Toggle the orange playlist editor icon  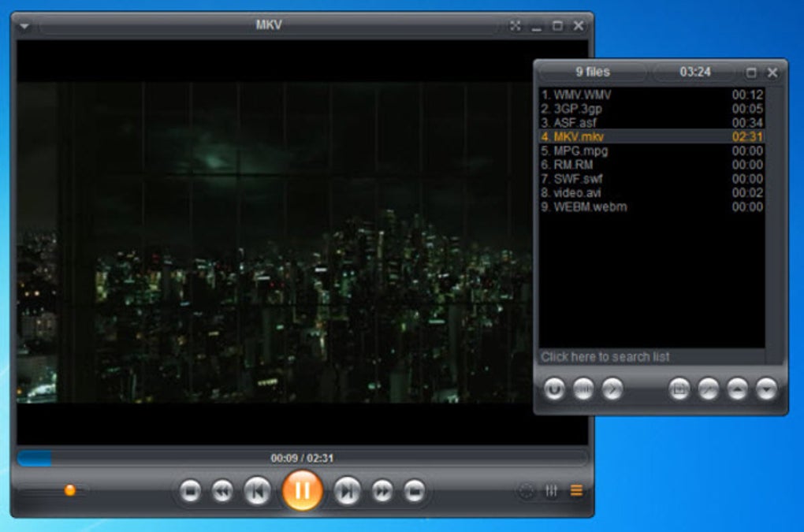tap(576, 490)
